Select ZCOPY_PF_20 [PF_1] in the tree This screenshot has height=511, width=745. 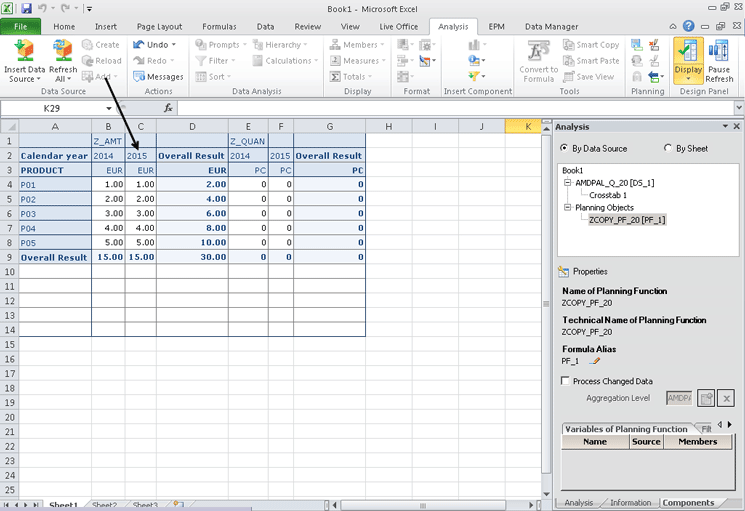627,219
